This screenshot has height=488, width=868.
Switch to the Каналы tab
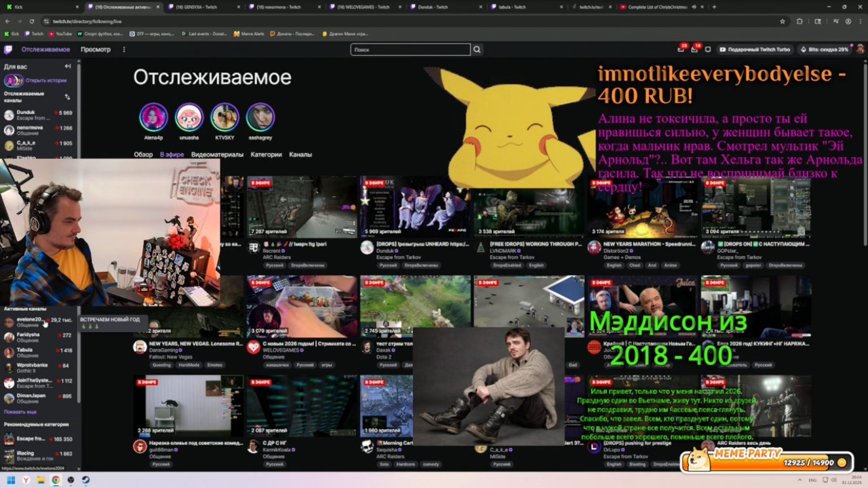tap(300, 155)
